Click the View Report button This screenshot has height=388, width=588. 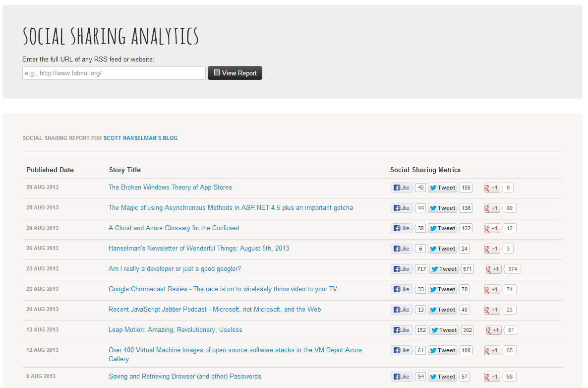click(x=235, y=73)
